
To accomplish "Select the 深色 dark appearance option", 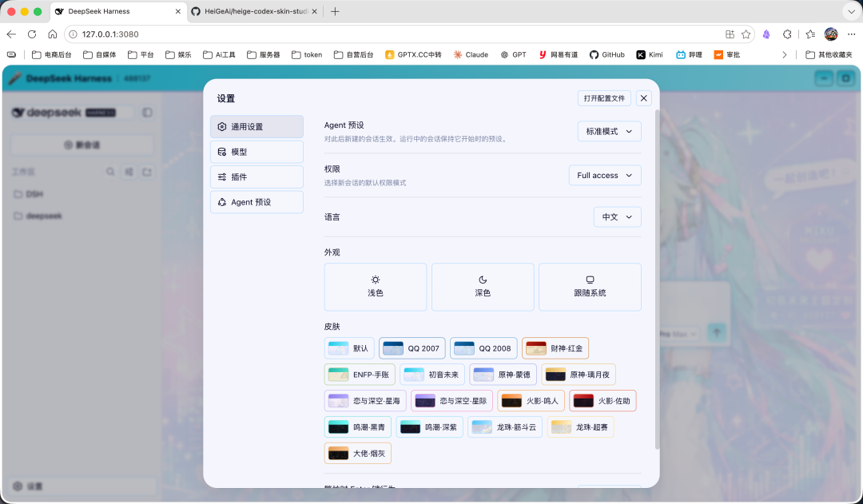I will (x=483, y=287).
